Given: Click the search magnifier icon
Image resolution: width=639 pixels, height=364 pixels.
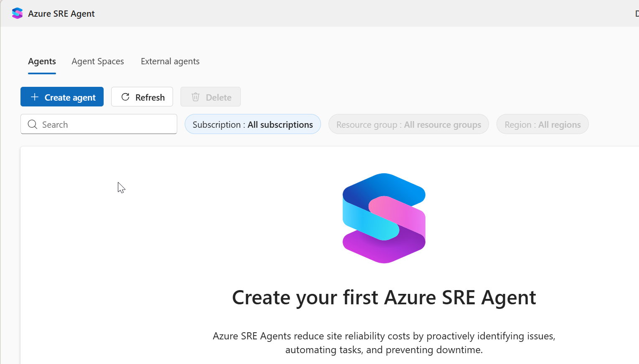Looking at the screenshot, I should pos(33,124).
